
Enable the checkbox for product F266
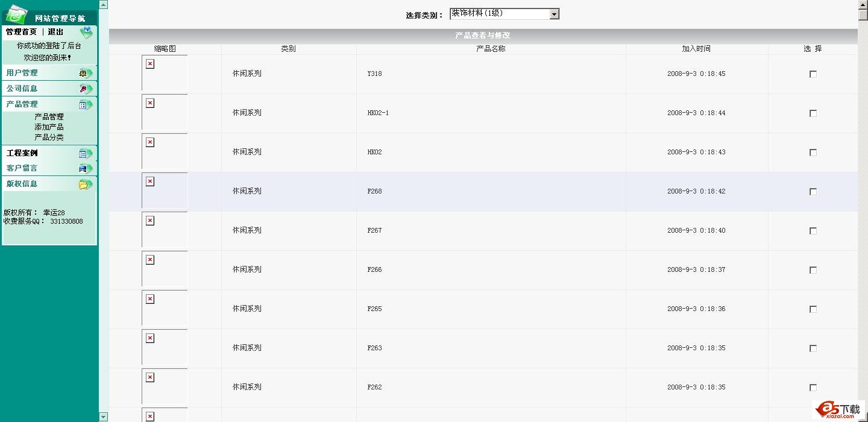pyautogui.click(x=813, y=270)
